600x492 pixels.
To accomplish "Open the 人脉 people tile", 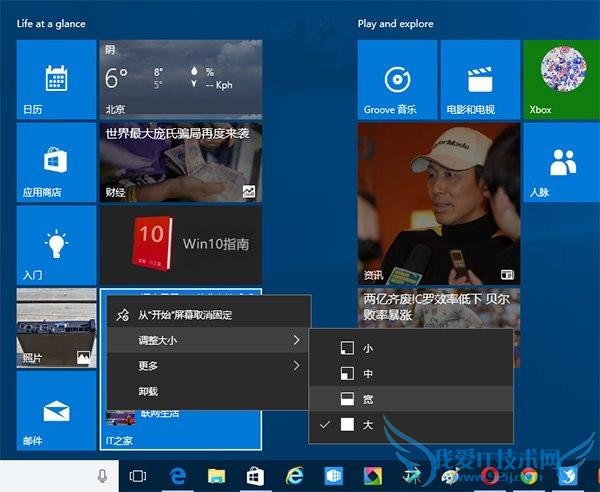I will coord(561,162).
